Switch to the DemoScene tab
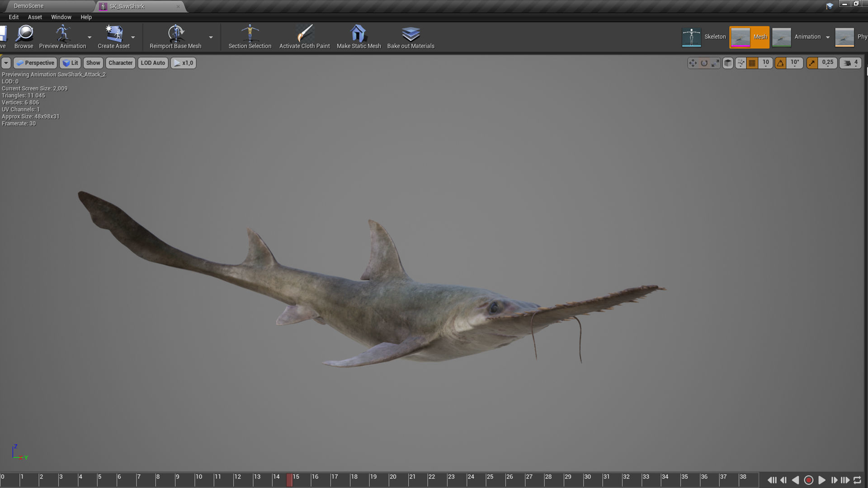The image size is (868, 488). point(28,6)
